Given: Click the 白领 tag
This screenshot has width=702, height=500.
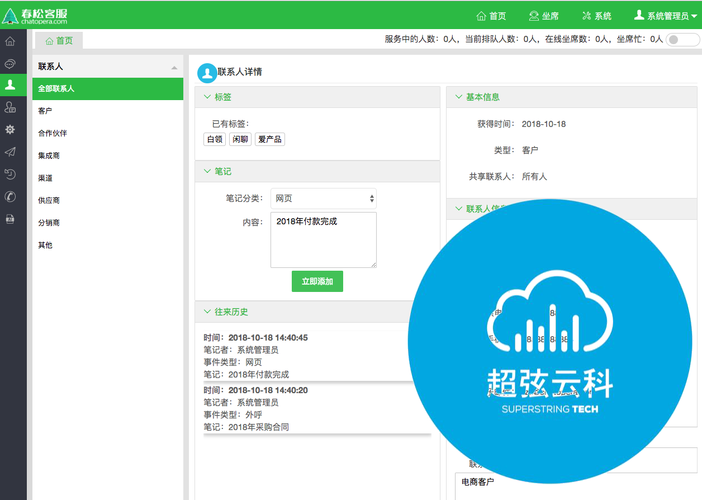Looking at the screenshot, I should [214, 139].
